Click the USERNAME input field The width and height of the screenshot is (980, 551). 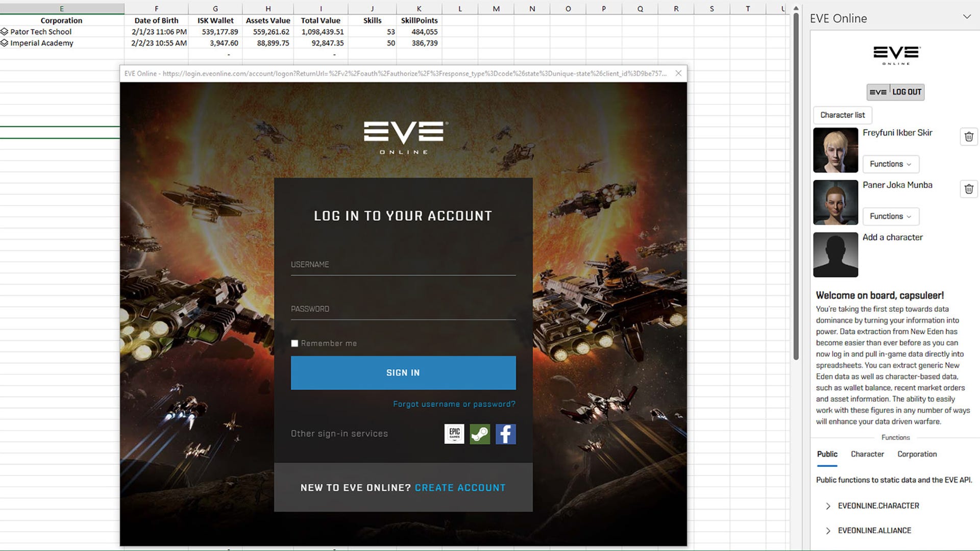click(x=403, y=265)
